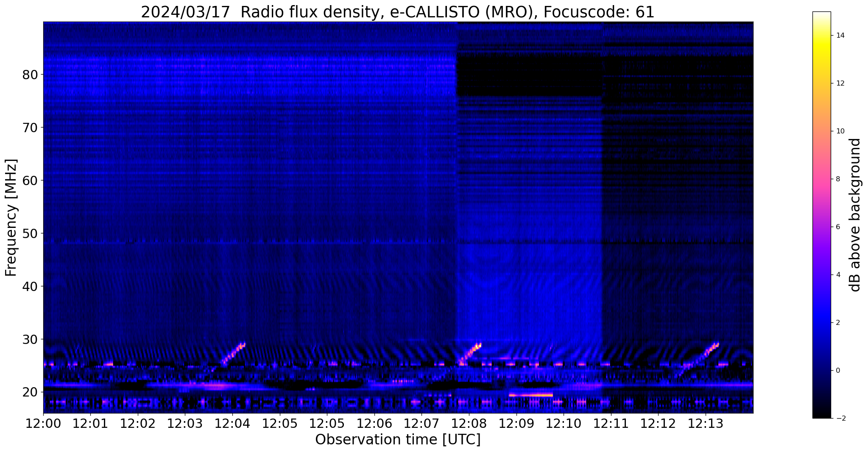Click the 12:09 time tick label
868x452 pixels.
coord(516,424)
